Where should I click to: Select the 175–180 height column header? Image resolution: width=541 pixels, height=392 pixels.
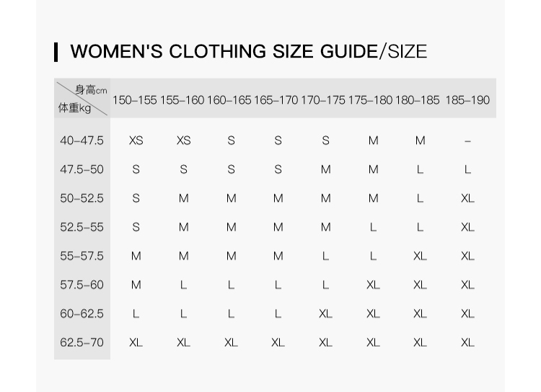coord(371,100)
